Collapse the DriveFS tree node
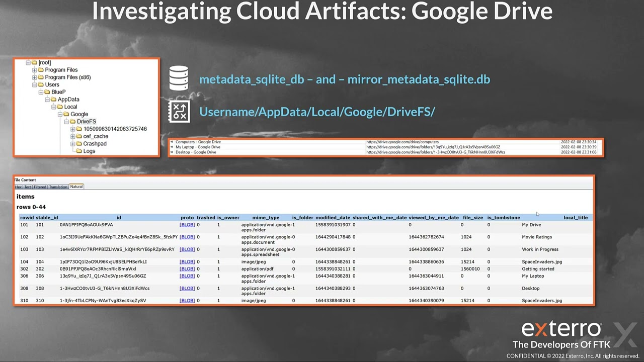This screenshot has width=644, height=362. (x=66, y=122)
